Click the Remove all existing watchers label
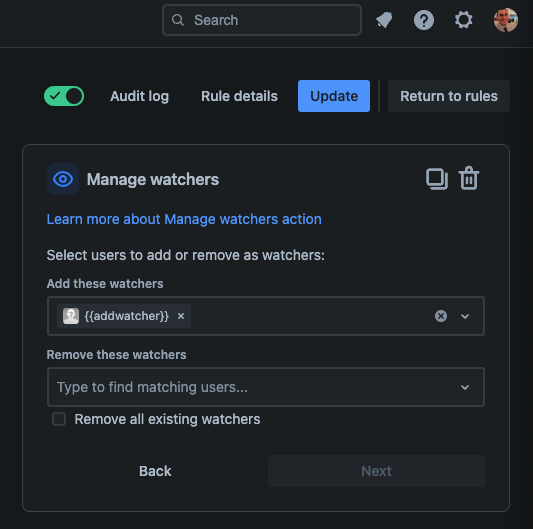The image size is (533, 529). pos(167,419)
